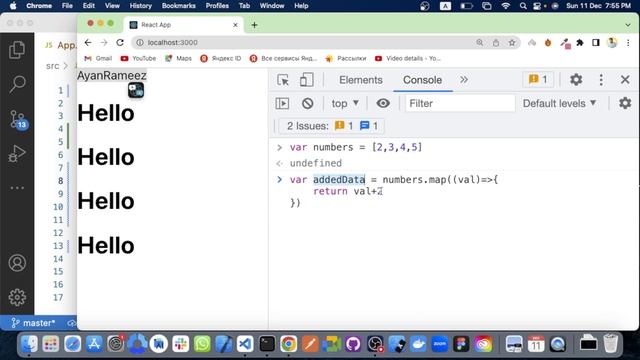
Task: Go forward in Chrome
Action: pyautogui.click(x=104, y=42)
